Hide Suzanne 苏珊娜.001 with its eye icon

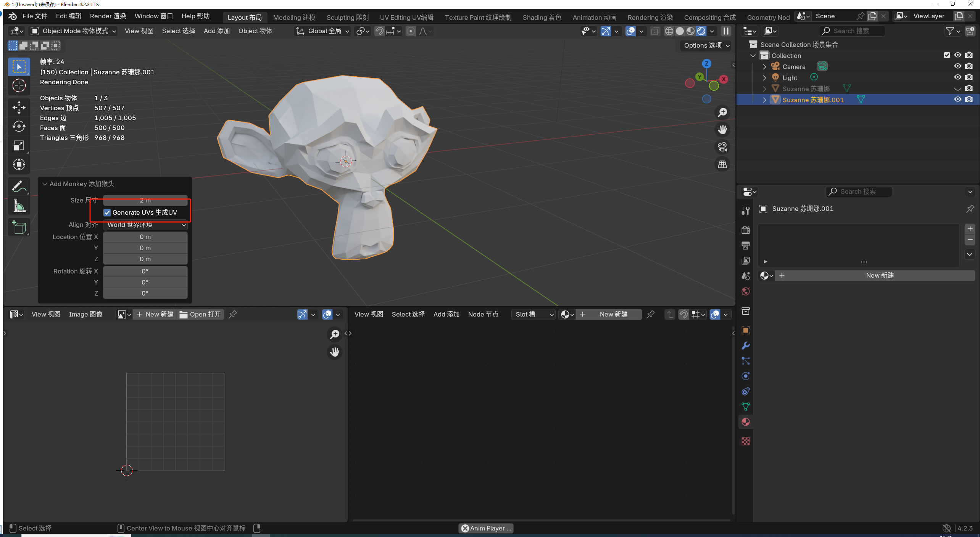[x=957, y=100]
